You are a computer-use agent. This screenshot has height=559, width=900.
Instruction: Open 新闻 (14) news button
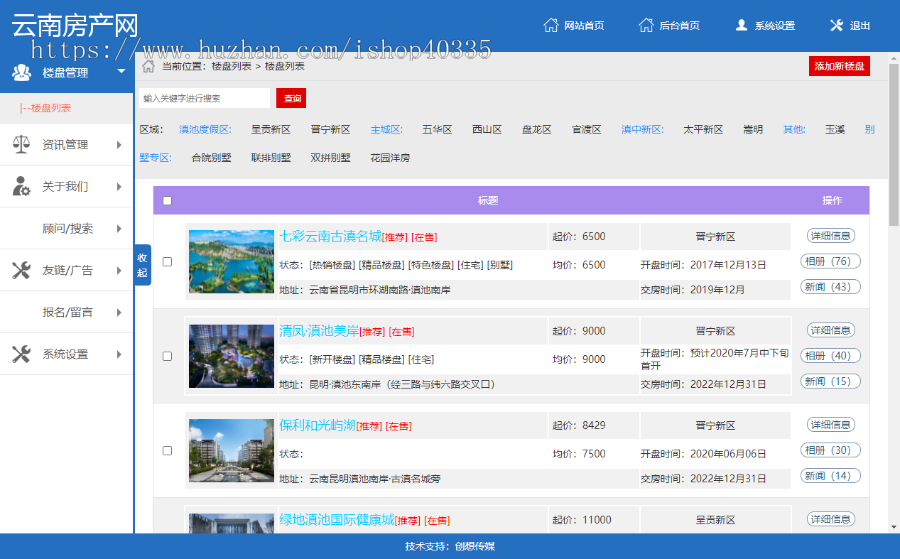coord(831,476)
